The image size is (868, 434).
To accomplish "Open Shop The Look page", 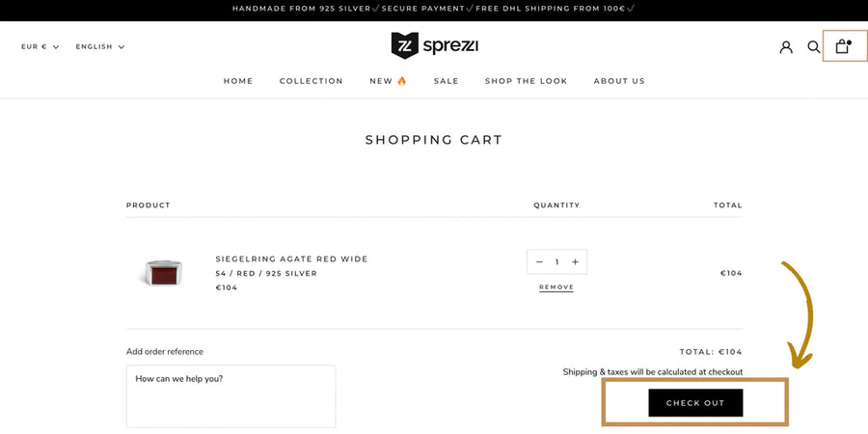I will [x=526, y=81].
